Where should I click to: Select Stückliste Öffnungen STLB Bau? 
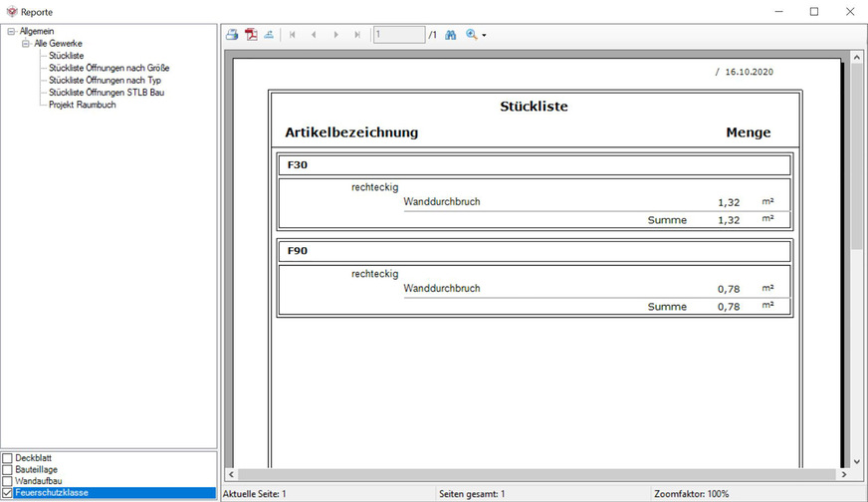(x=107, y=93)
